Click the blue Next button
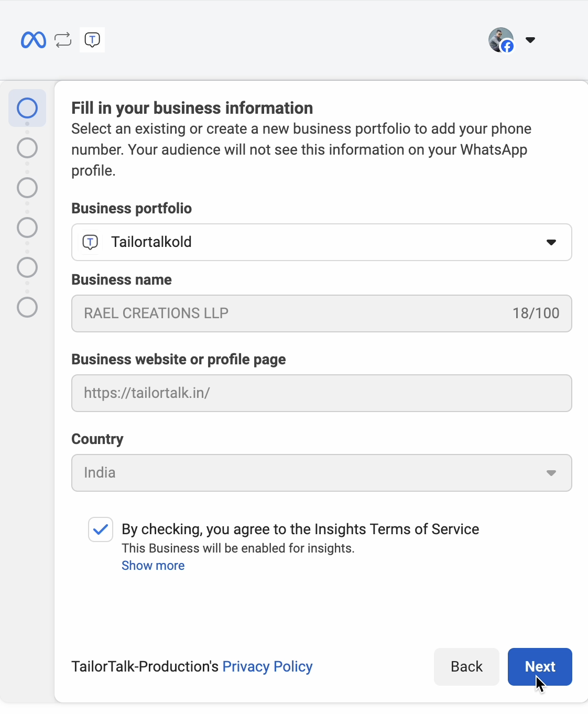The image size is (588, 714). coord(540,667)
